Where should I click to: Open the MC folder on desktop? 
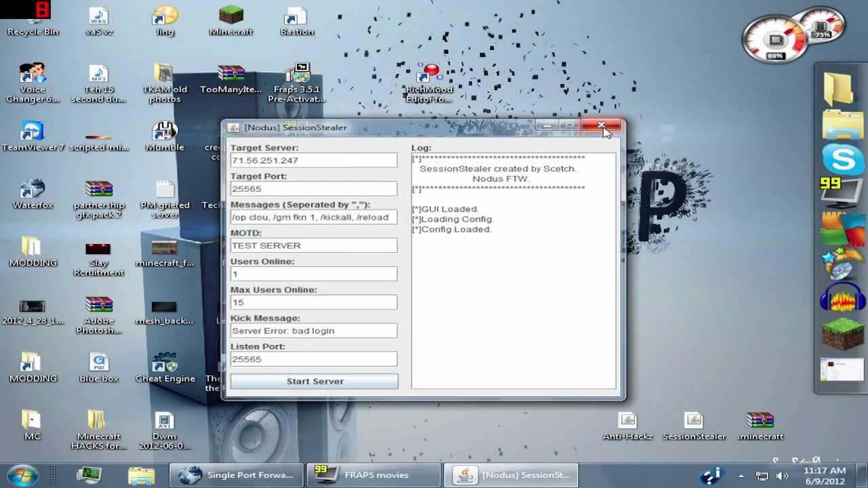(33, 426)
